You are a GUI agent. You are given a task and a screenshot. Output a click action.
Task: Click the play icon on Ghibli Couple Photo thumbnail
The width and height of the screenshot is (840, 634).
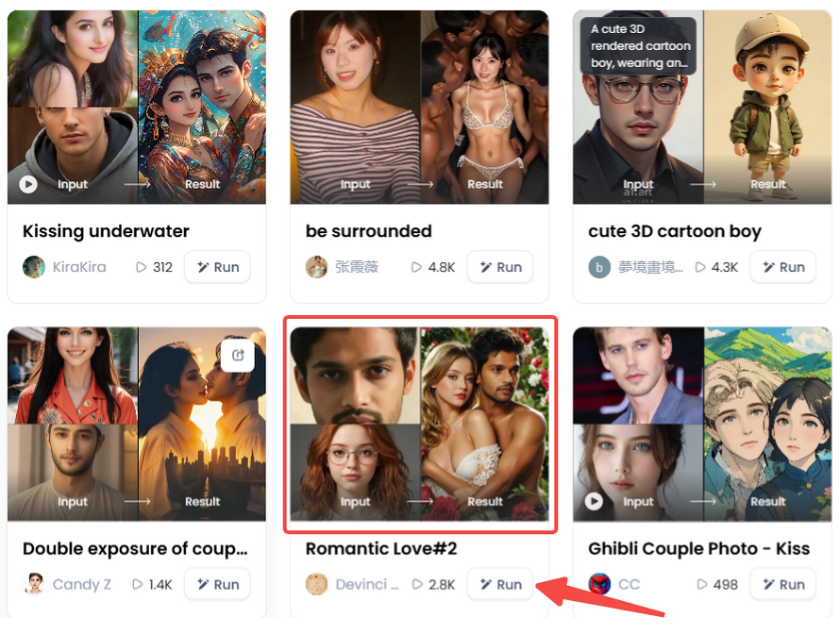594,501
